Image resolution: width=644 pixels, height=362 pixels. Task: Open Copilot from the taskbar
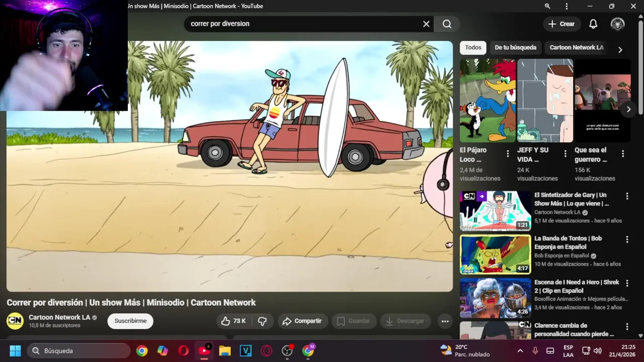pos(163,350)
